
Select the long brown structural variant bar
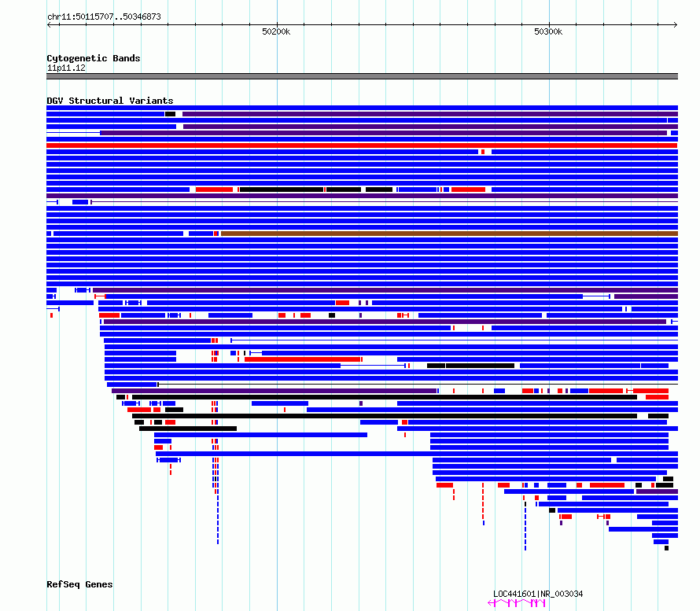coord(450,234)
